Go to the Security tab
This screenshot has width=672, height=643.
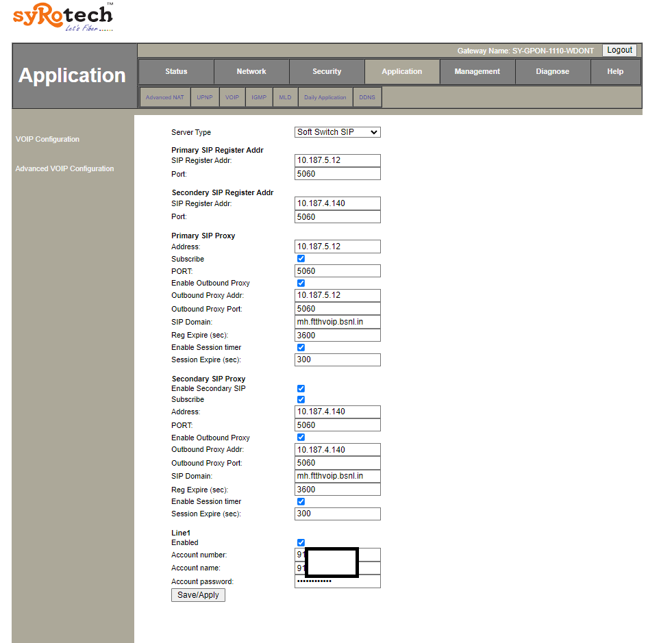click(x=327, y=71)
